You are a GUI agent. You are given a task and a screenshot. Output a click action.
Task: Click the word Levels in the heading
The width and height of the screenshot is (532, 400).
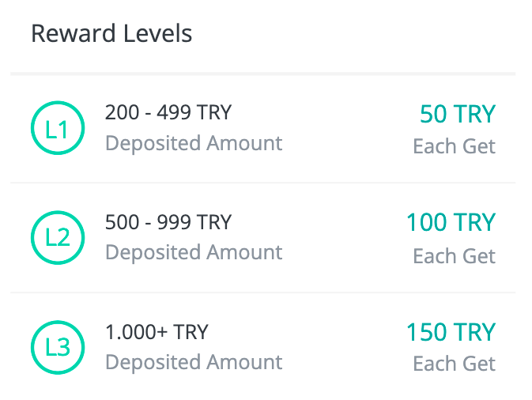pyautogui.click(x=158, y=33)
